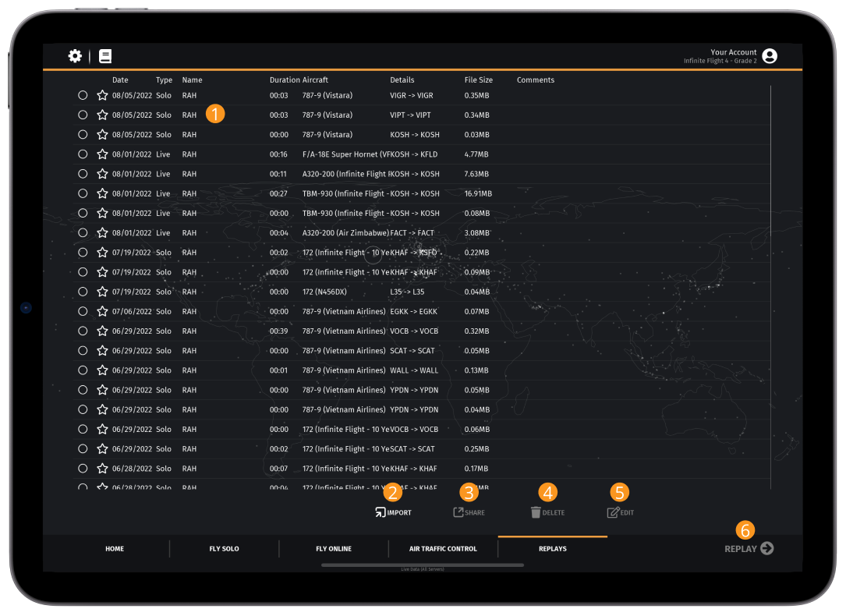Click the Delete trash icon
The image size is (846, 616).
[x=536, y=512]
